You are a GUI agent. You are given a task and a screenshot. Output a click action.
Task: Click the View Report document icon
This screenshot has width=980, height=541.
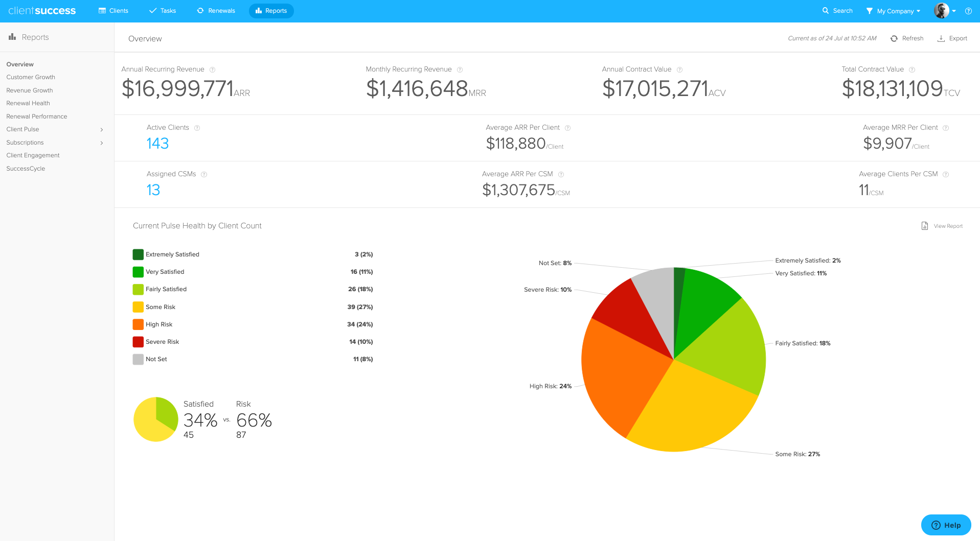(924, 225)
